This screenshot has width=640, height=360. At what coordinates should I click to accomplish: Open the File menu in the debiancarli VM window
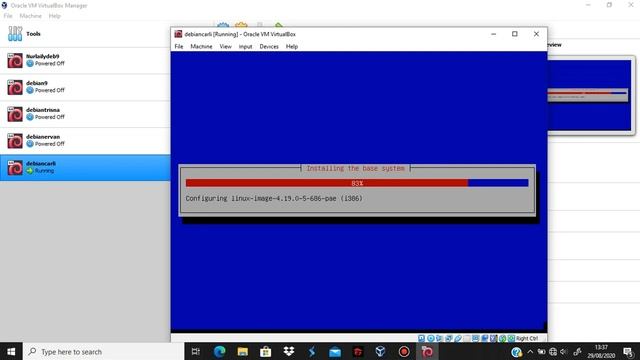tap(179, 47)
